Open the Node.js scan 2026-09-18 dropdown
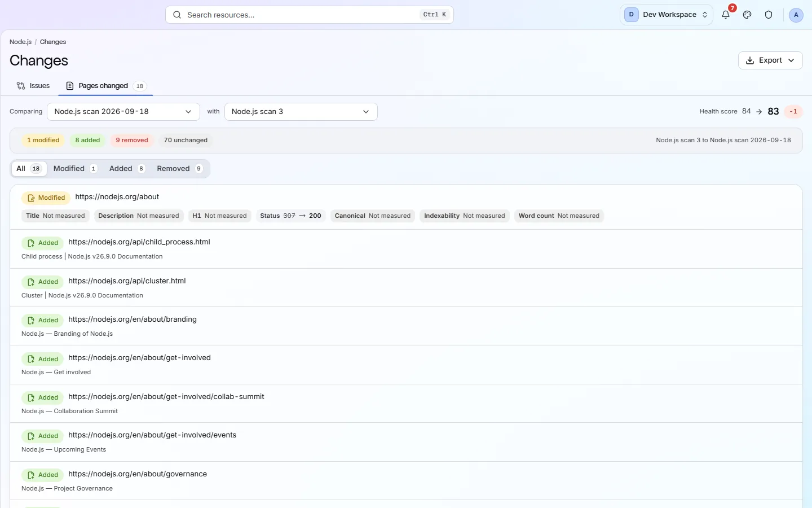 point(123,112)
